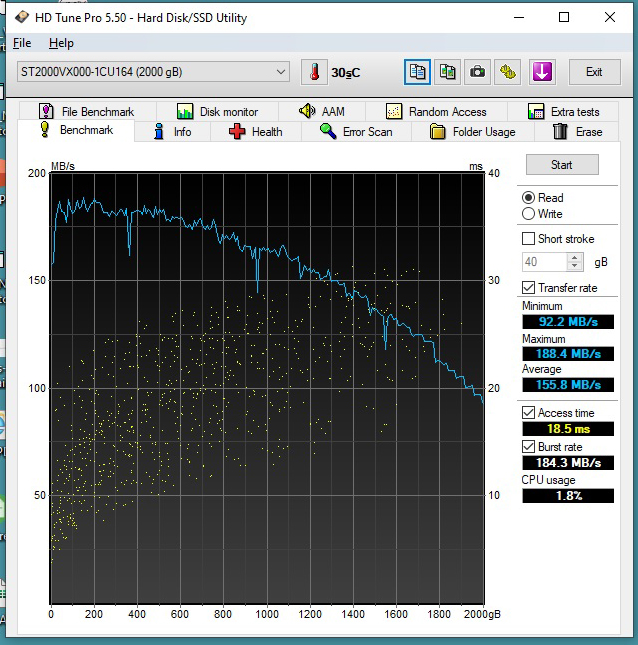Save screenshot with camera icon

click(478, 72)
